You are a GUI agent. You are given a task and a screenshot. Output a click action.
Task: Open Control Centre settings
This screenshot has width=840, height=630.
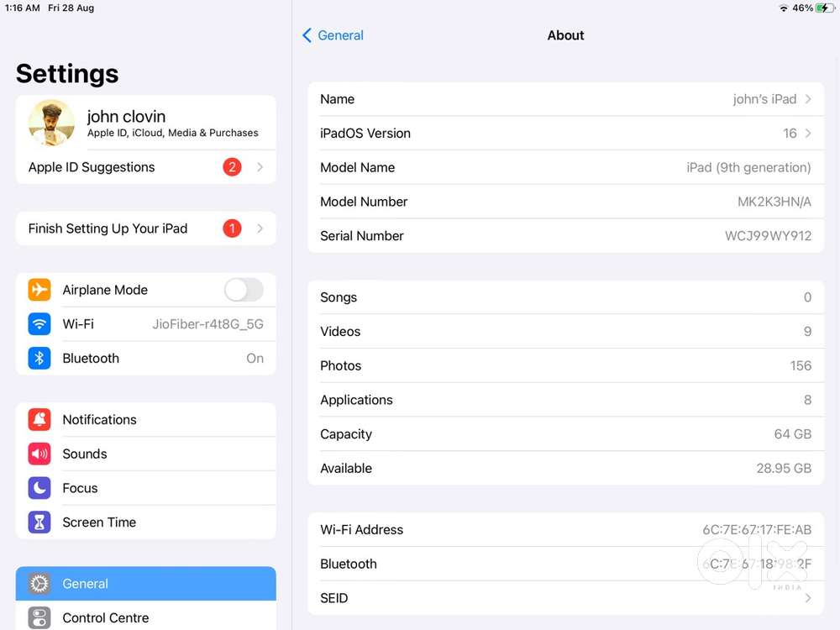(x=145, y=616)
